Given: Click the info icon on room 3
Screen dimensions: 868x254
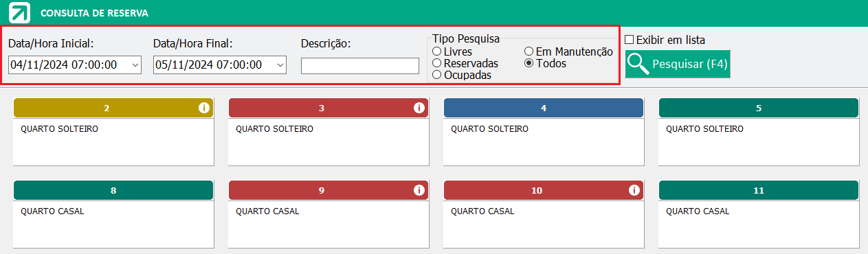Looking at the screenshot, I should coord(419,108).
